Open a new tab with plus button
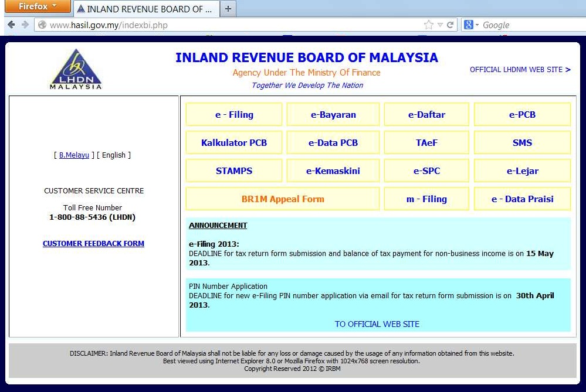Image resolution: width=586 pixels, height=392 pixels. [228, 9]
